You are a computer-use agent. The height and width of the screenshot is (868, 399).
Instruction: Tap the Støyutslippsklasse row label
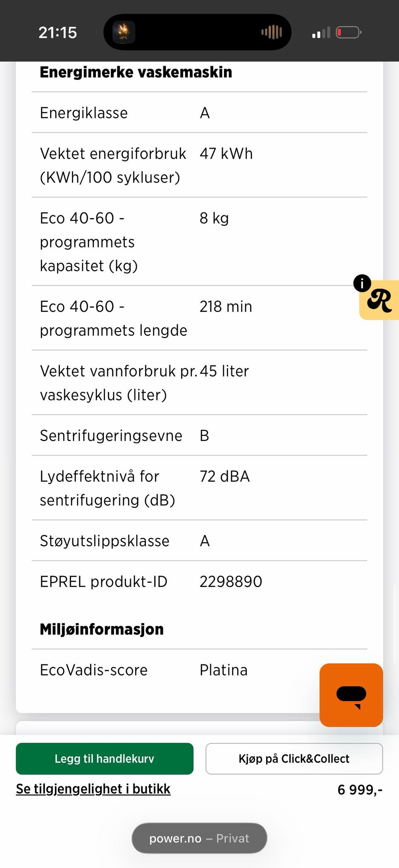coord(105,541)
